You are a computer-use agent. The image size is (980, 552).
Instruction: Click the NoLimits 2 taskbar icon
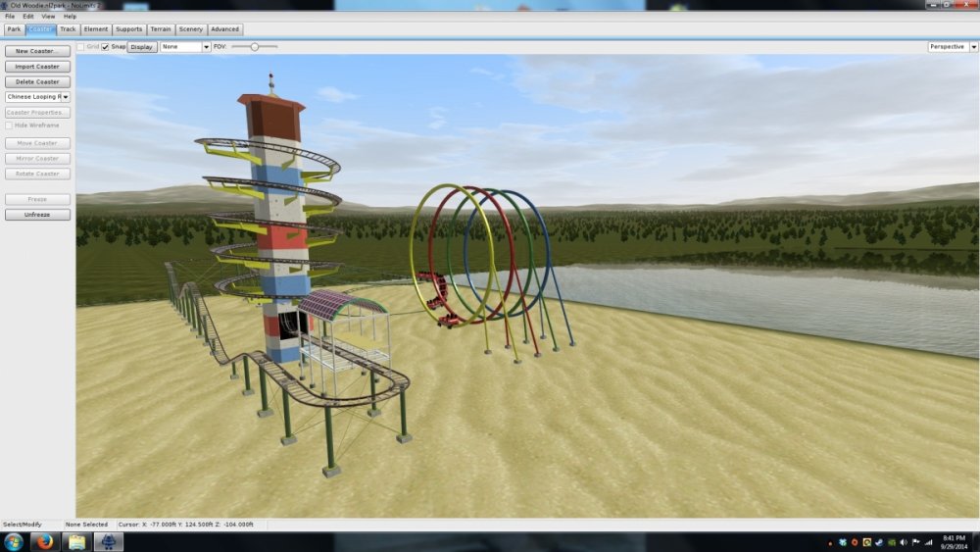pyautogui.click(x=108, y=541)
